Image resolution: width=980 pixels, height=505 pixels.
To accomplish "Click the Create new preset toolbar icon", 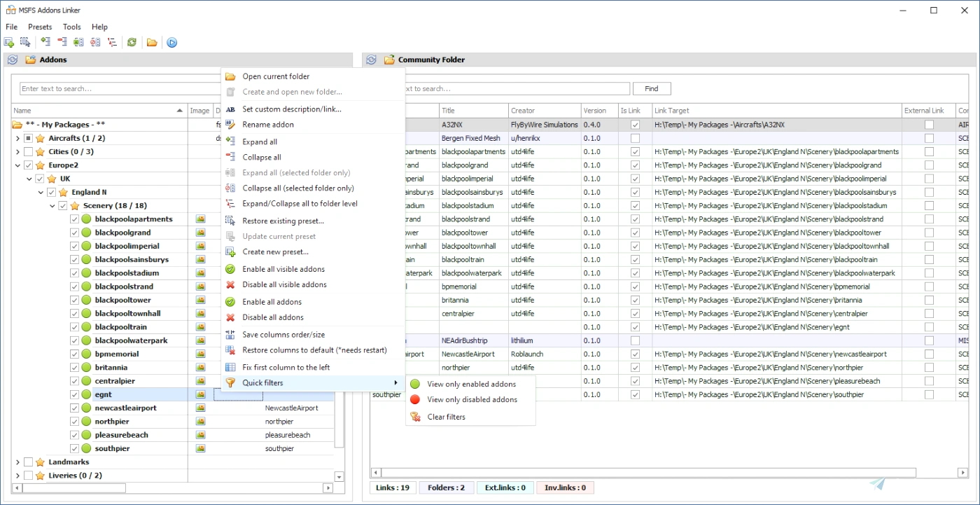I will click(x=9, y=43).
